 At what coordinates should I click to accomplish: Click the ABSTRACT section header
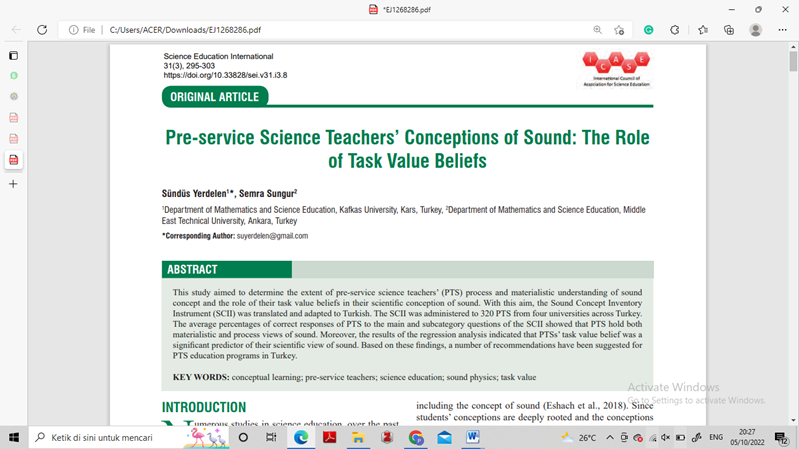pos(227,270)
